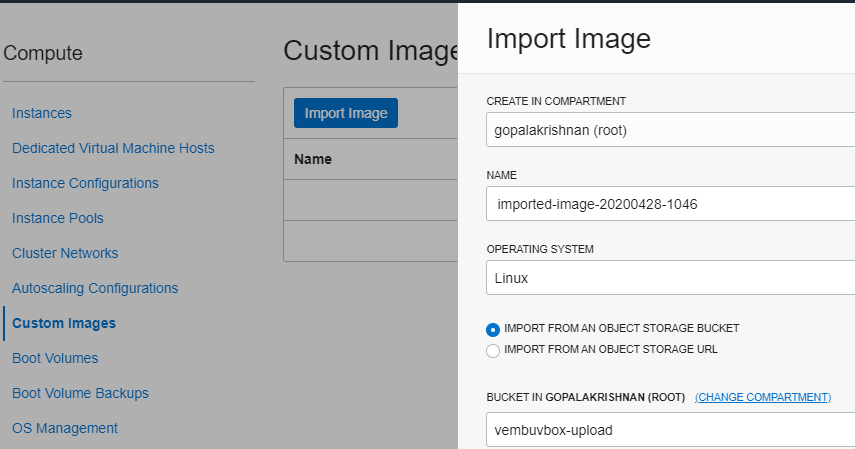Click the Change Compartment link

(x=763, y=397)
